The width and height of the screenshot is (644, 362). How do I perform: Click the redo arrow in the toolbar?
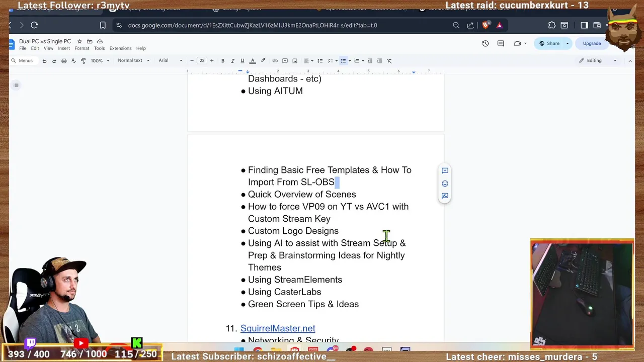click(x=54, y=61)
